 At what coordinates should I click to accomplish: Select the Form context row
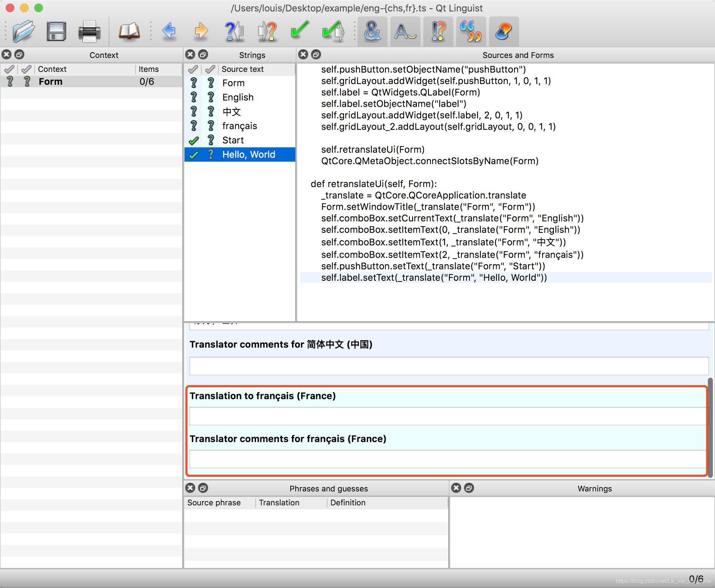[x=51, y=82]
